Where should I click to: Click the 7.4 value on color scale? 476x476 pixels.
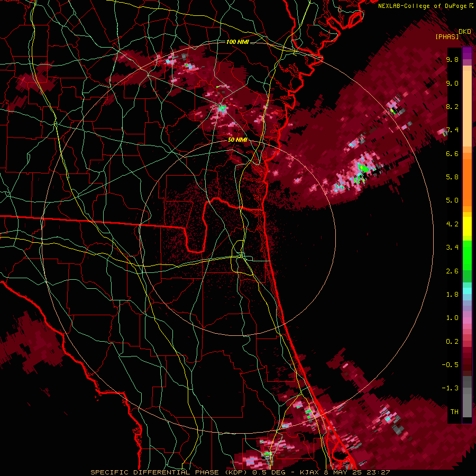452,130
